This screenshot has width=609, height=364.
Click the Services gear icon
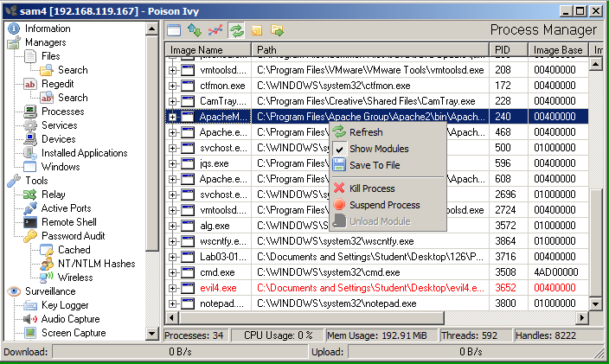(30, 125)
